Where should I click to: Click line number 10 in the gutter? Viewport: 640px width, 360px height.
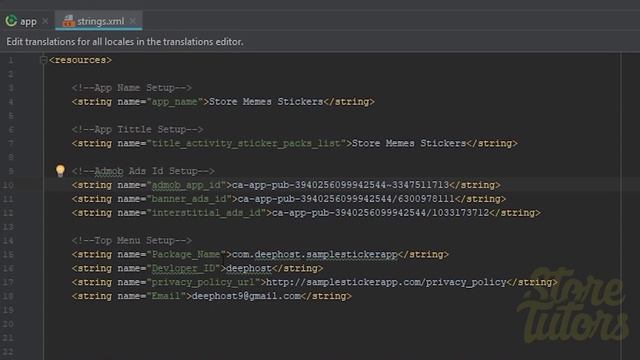click(9, 185)
